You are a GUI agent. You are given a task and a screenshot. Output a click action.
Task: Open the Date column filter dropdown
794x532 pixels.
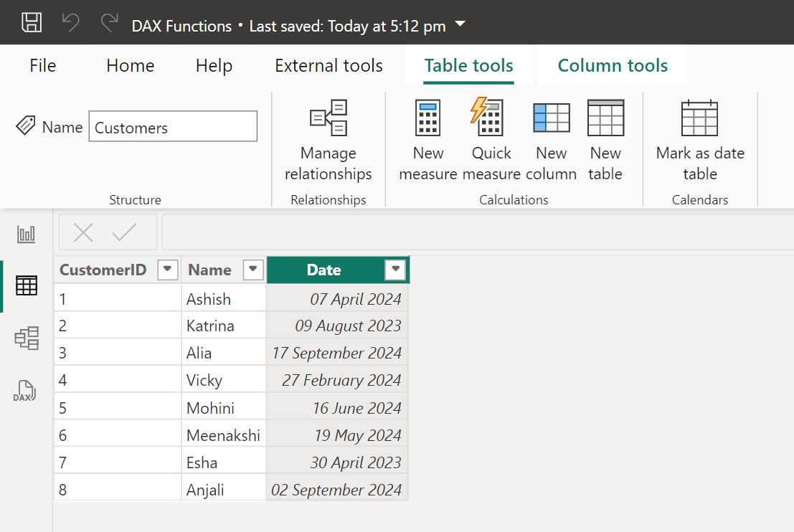pyautogui.click(x=395, y=270)
